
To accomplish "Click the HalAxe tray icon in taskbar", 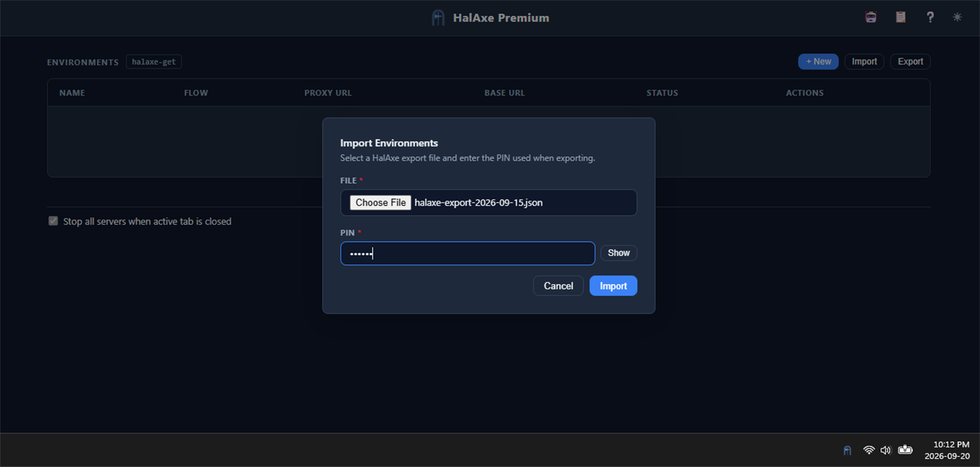I will (x=847, y=450).
